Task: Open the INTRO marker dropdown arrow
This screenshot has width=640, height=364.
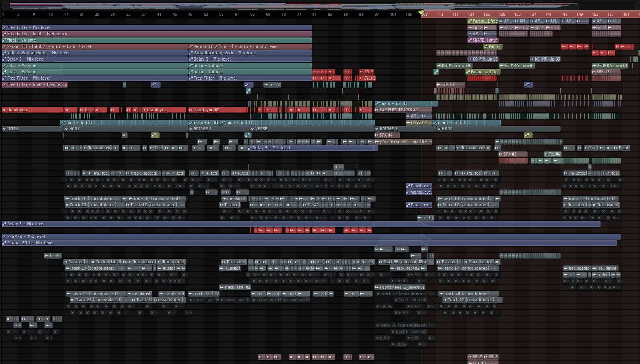Action: 4,129
